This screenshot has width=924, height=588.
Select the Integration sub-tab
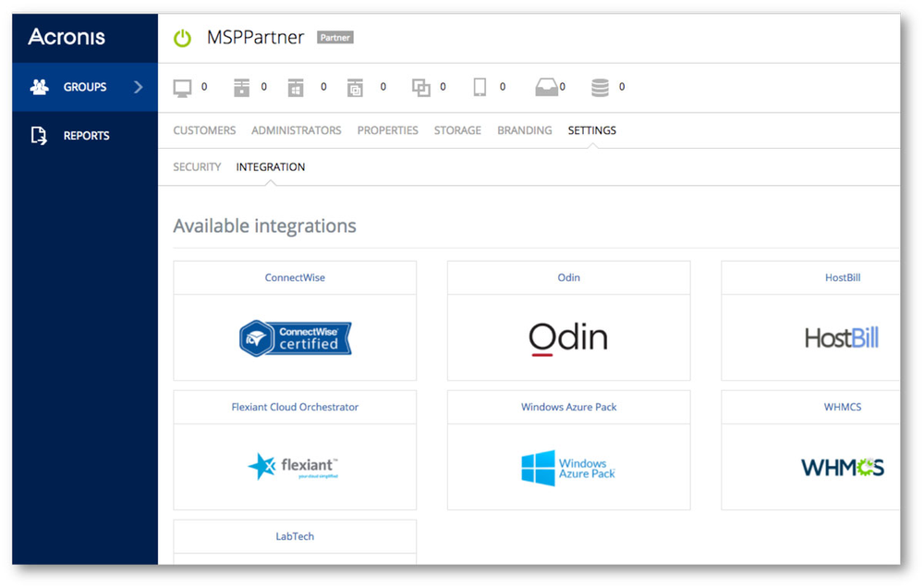[271, 167]
